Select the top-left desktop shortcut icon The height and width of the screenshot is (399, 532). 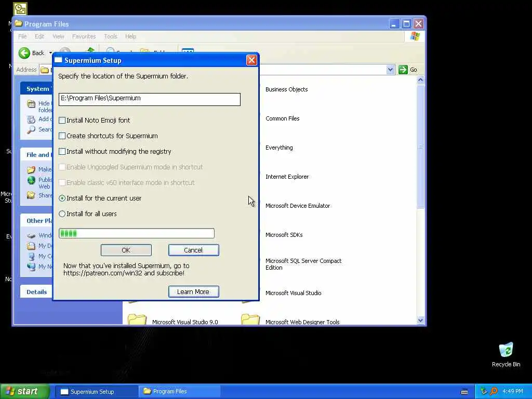[20, 9]
